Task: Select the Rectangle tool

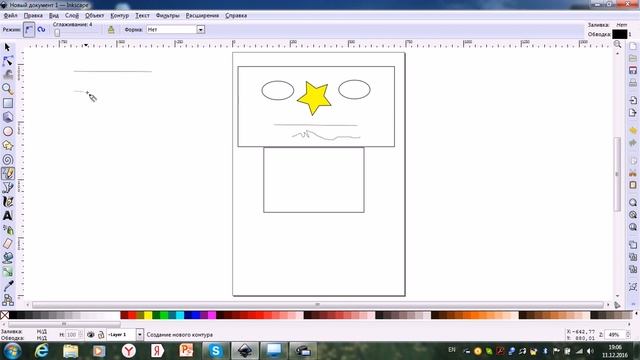Action: coord(7,103)
